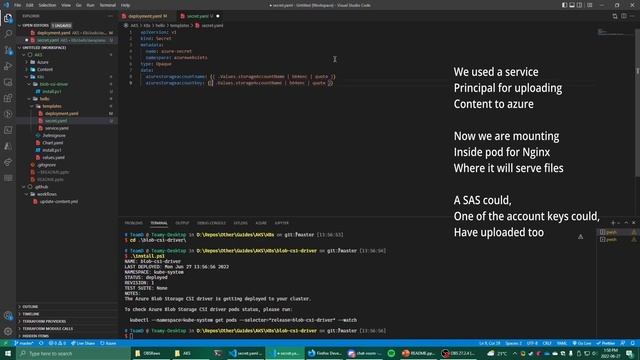Click errors and warnings count in status bar
640x360 pixels.
point(57,343)
